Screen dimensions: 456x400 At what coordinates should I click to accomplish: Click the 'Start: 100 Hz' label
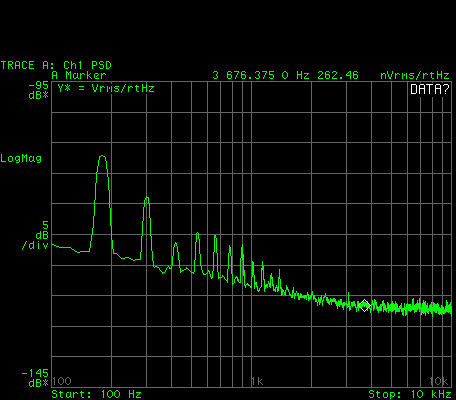point(96,394)
